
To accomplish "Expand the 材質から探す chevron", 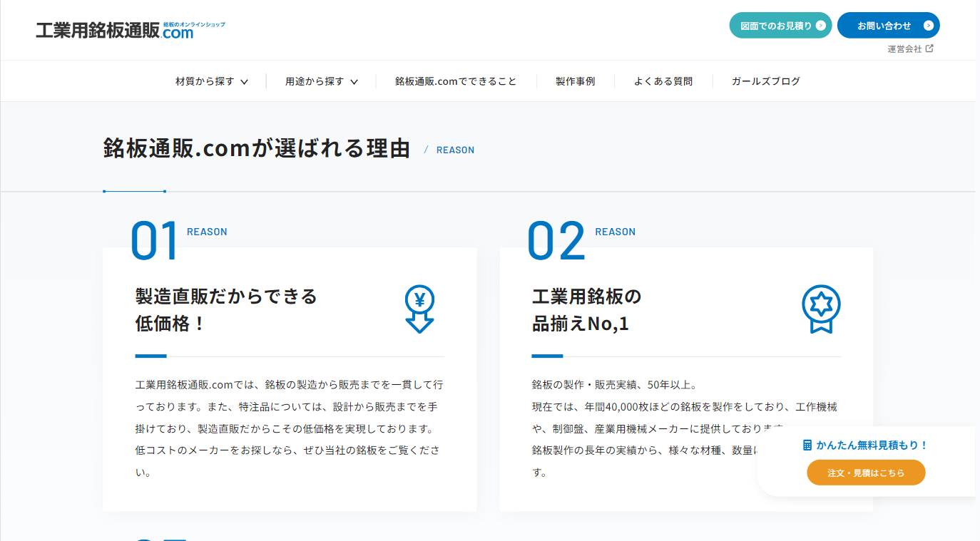I will 245,82.
